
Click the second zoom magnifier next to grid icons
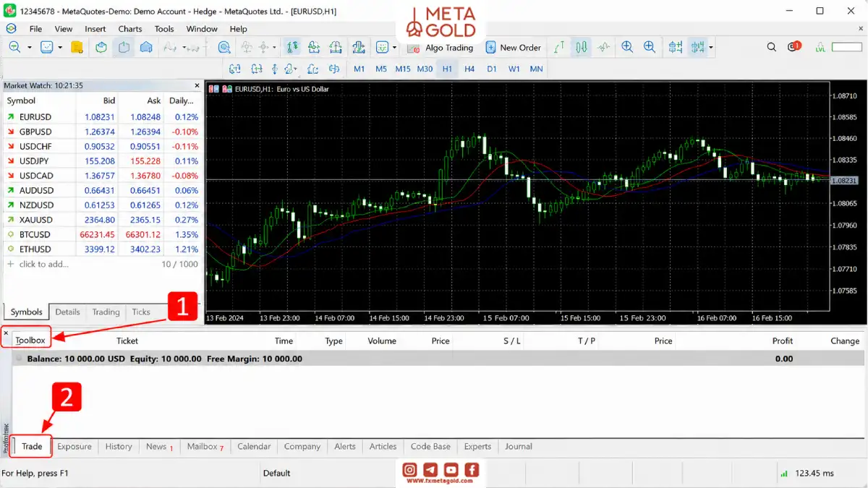point(650,47)
